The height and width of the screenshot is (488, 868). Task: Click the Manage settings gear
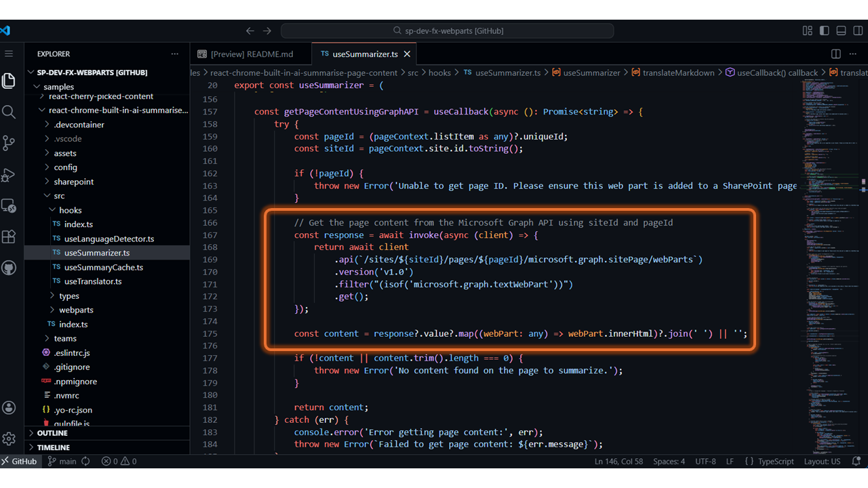(x=9, y=439)
